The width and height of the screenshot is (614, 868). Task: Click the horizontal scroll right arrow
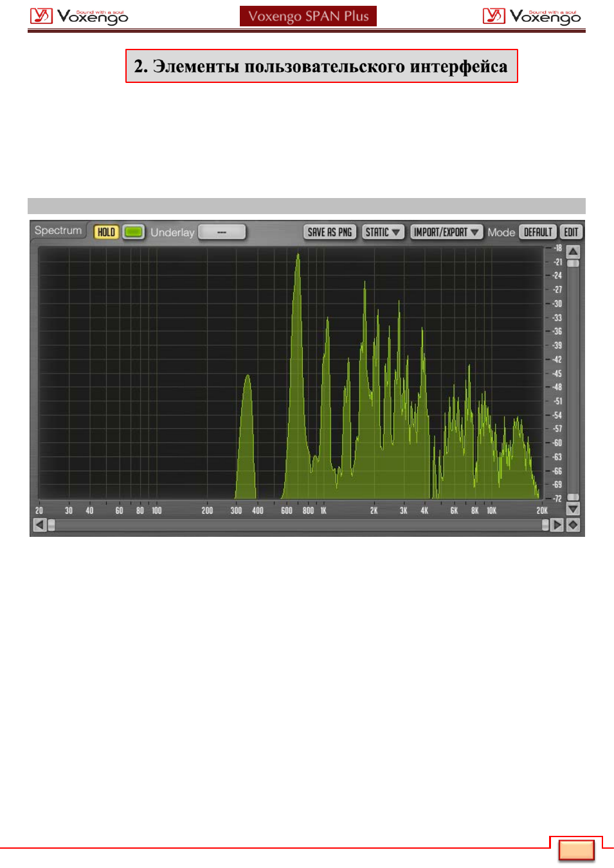pos(557,525)
